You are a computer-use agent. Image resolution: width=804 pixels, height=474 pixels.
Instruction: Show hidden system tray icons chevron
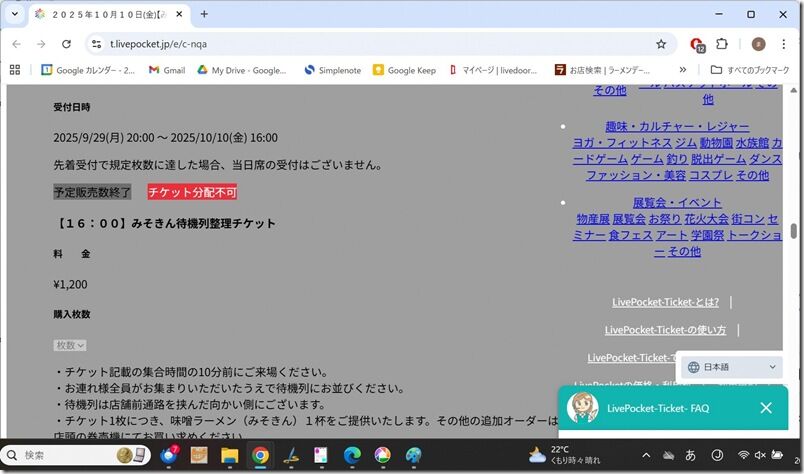(646, 455)
